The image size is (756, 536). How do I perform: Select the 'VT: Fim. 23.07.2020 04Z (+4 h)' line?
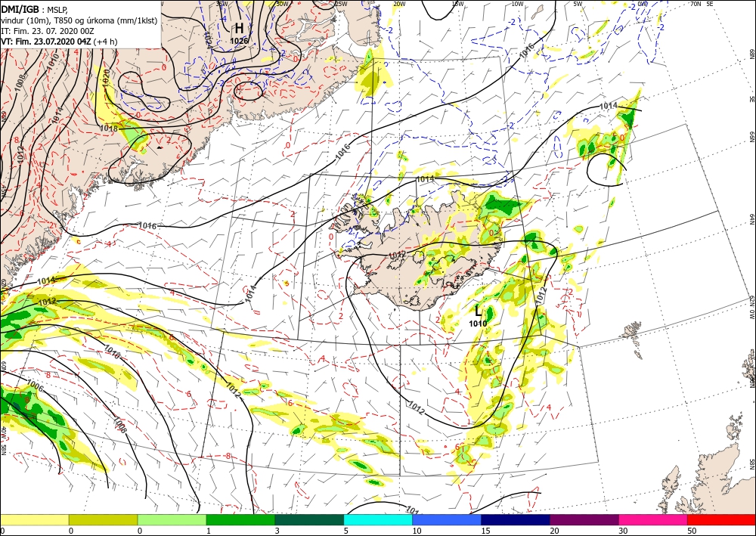59,42
